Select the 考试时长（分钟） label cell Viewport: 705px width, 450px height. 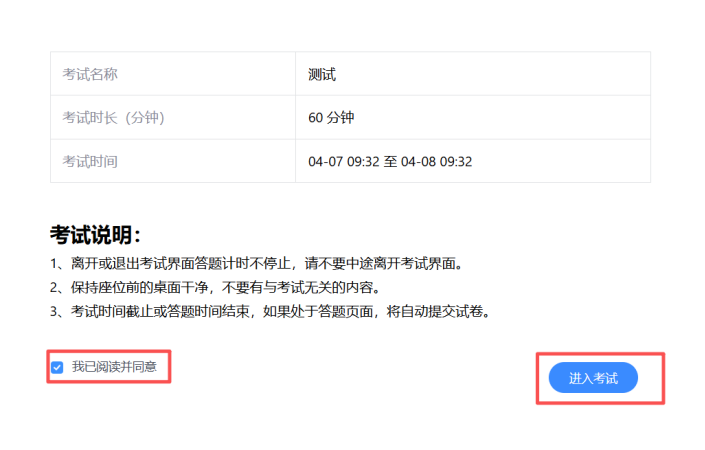click(113, 118)
